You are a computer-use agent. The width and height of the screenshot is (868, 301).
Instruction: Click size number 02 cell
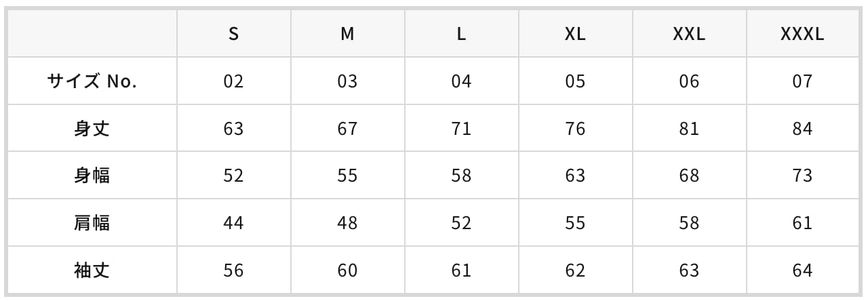(233, 81)
